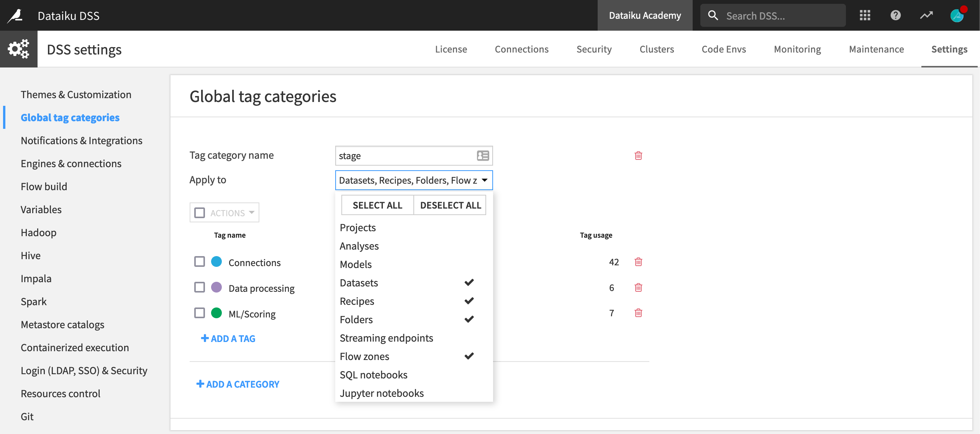This screenshot has height=434, width=980.
Task: Open the help question mark menu
Action: (895, 15)
